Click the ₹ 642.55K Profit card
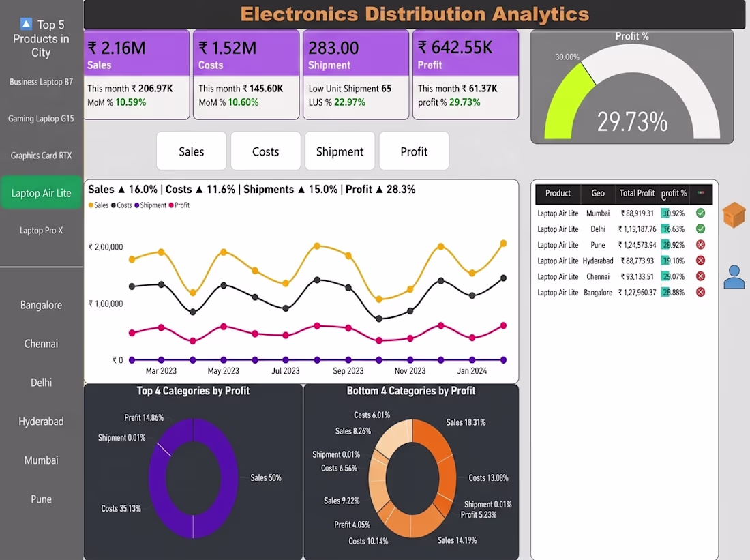This screenshot has width=750, height=560. point(466,74)
